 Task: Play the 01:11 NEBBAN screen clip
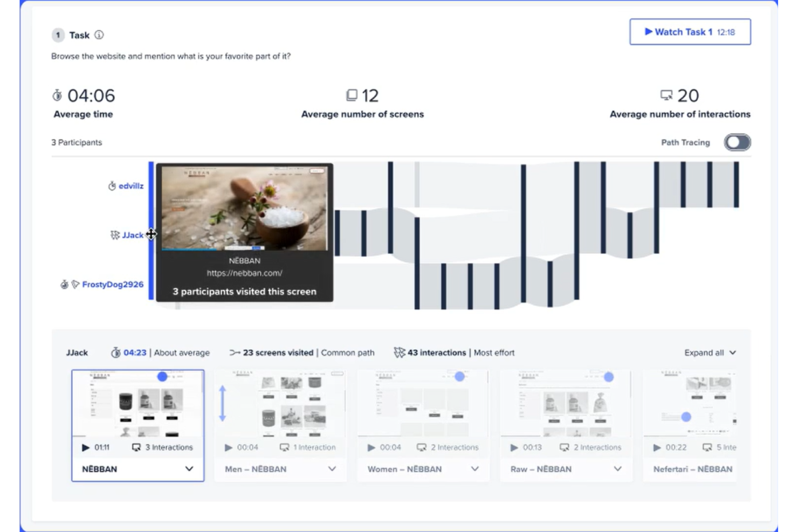click(x=85, y=447)
